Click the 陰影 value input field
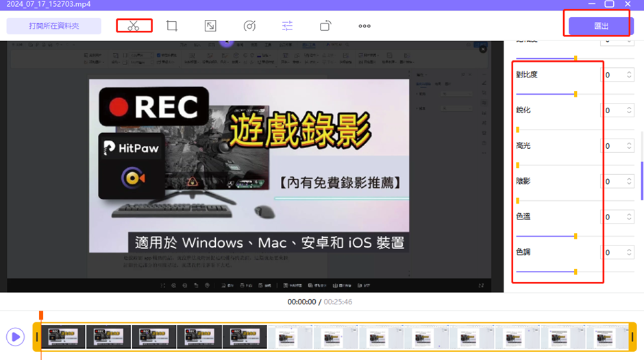This screenshot has height=360, width=644. click(613, 182)
